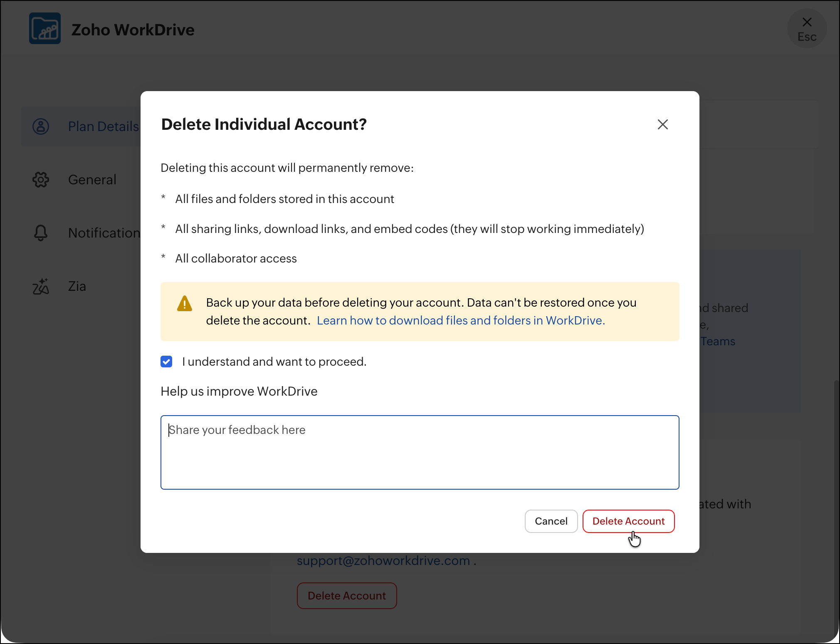840x644 pixels.
Task: Click the yellow warning triangle icon
Action: (184, 304)
